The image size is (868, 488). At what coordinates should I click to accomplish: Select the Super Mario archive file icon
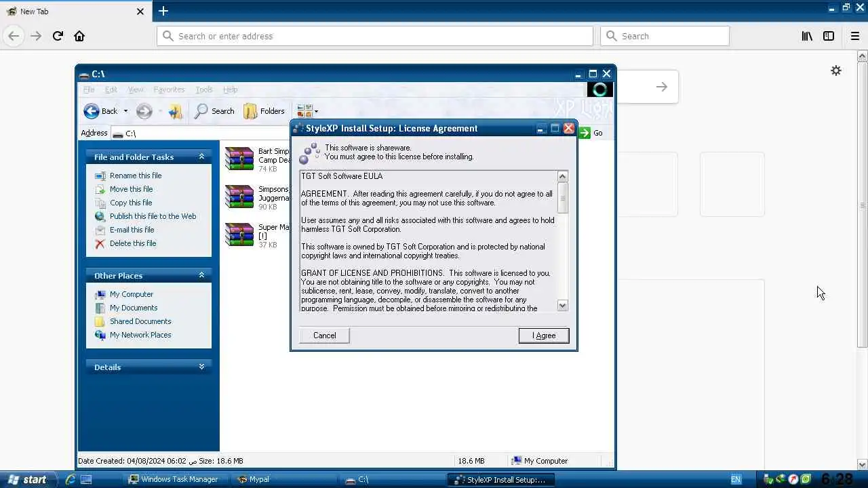[x=239, y=235]
